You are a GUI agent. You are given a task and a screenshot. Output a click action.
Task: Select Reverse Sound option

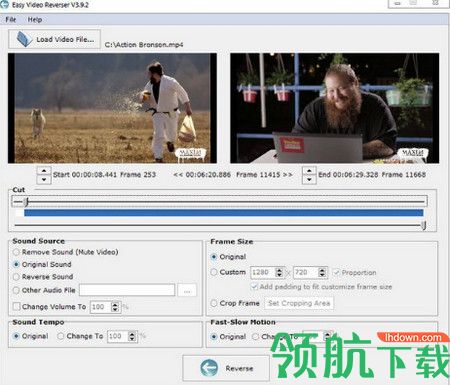(43, 277)
